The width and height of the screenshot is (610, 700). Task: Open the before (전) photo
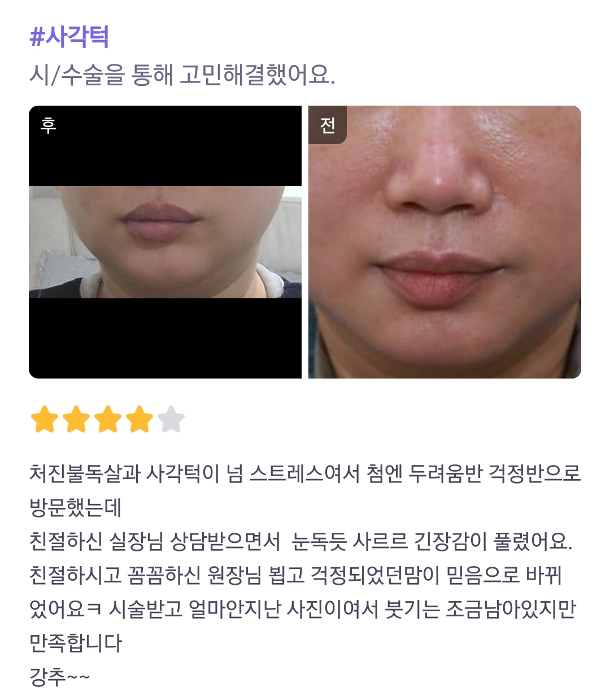coord(445,242)
